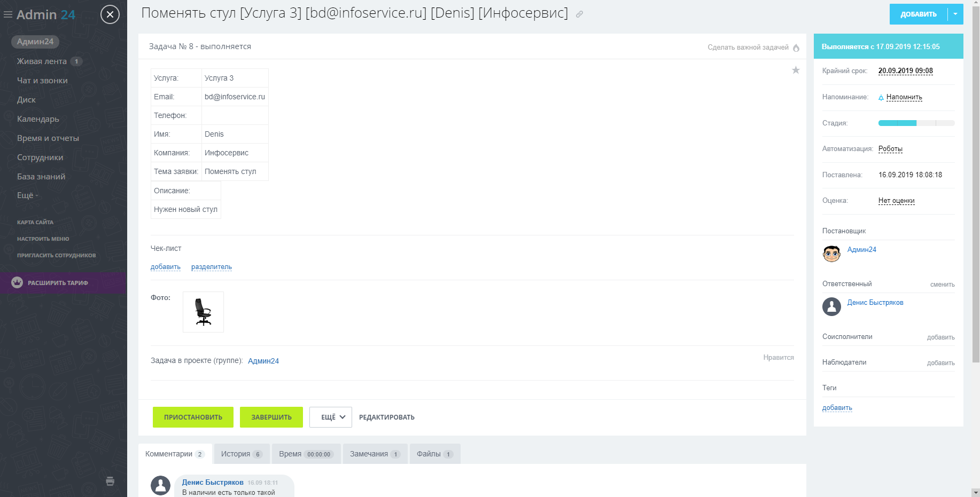Close the task panel with X icon
Image resolution: width=980 pixels, height=497 pixels.
110,14
